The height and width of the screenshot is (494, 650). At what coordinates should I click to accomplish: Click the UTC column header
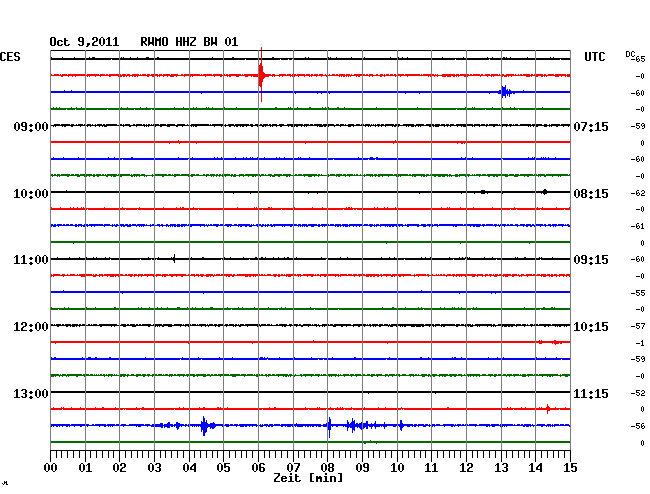pyautogui.click(x=594, y=57)
